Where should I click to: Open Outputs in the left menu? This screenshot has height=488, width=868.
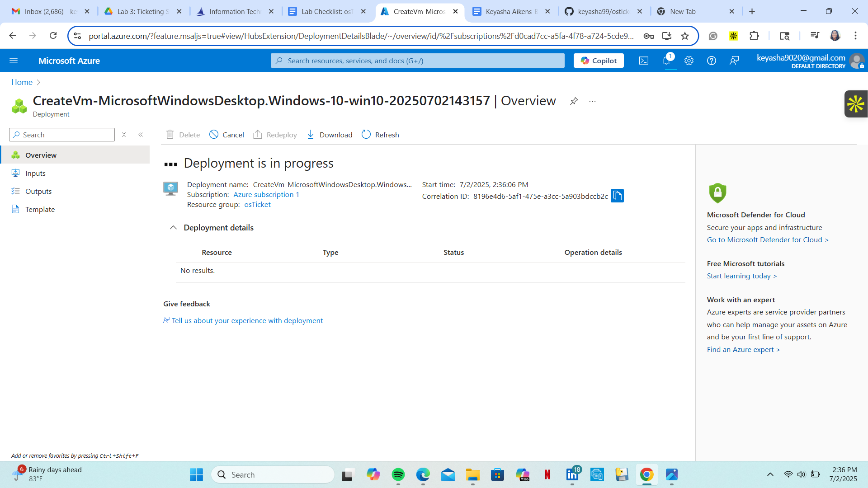(x=75, y=191)
